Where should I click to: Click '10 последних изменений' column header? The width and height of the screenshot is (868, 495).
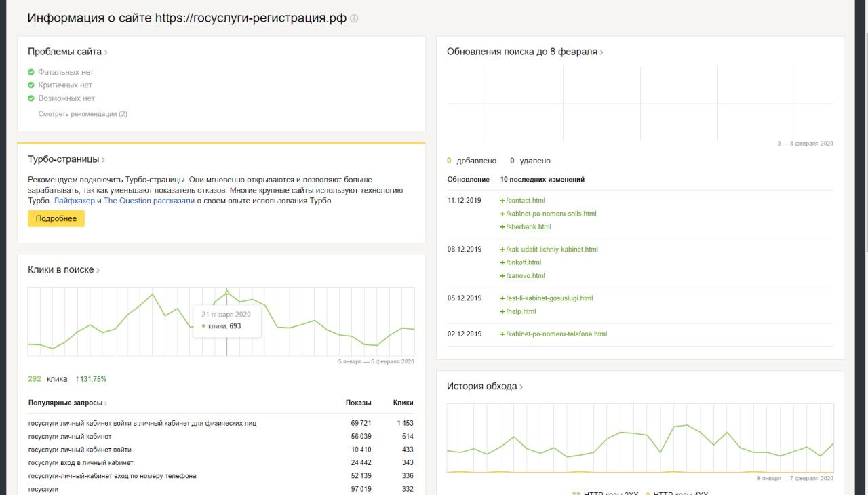(x=542, y=180)
